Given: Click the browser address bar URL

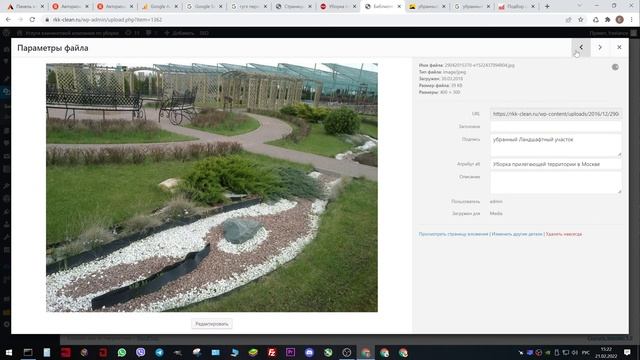Looking at the screenshot, I should coord(107,20).
